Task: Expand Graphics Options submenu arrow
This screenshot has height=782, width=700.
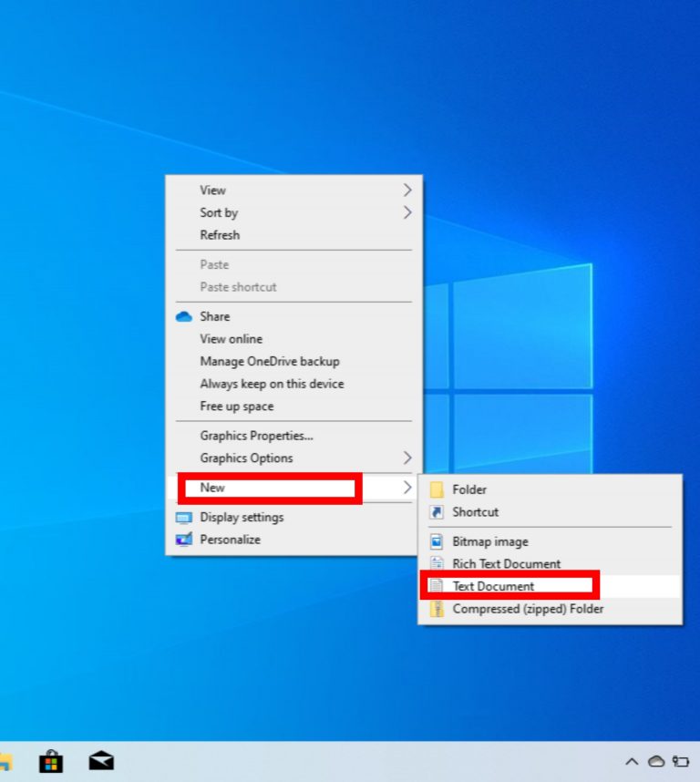Action: pyautogui.click(x=407, y=458)
